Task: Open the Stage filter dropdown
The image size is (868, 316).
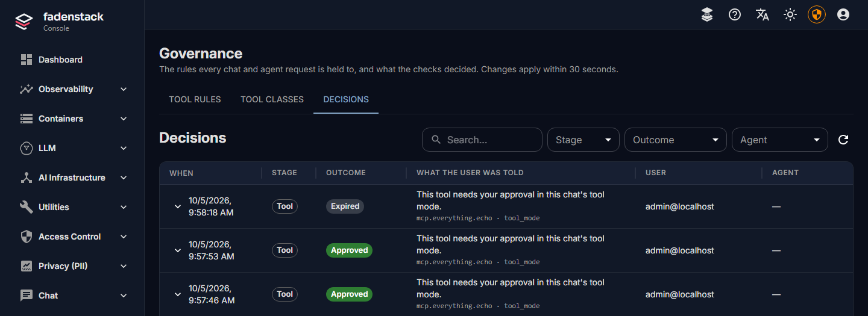Action: (583, 140)
